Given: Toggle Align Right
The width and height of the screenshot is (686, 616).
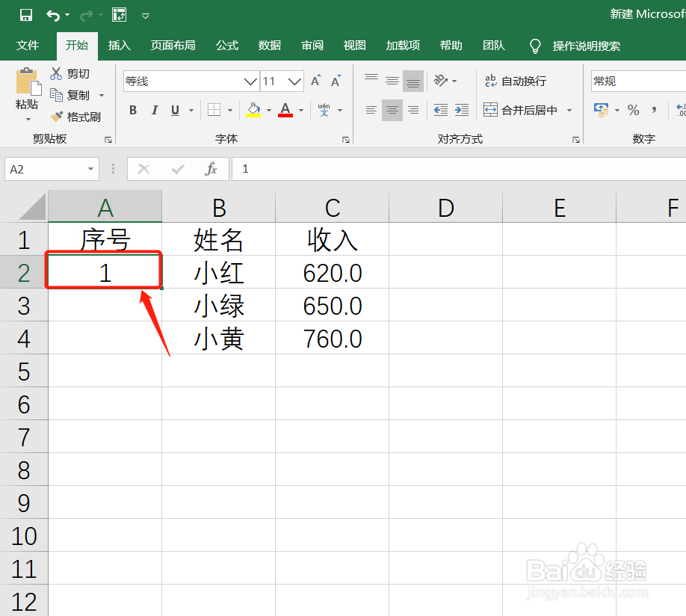Looking at the screenshot, I should [x=413, y=110].
